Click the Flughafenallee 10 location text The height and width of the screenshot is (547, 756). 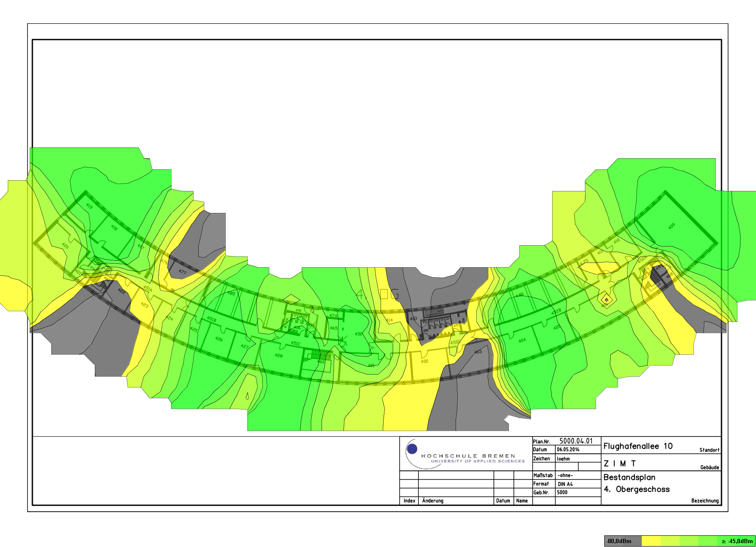[x=638, y=446]
